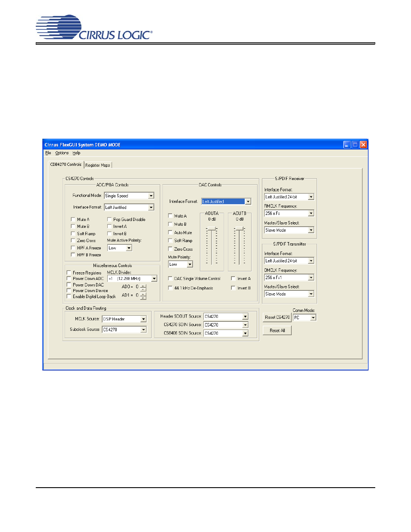This screenshot has height=532, width=411.
Task: Click the Reset All button
Action: 277,330
